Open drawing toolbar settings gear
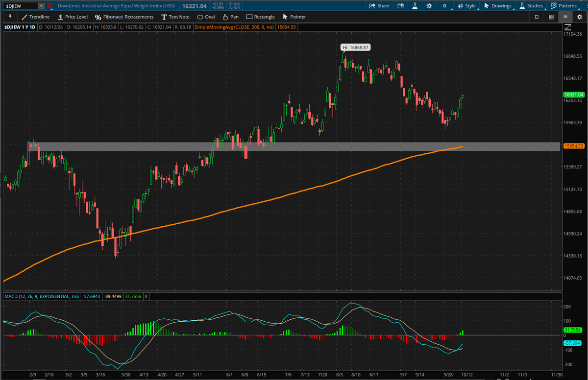 579,17
